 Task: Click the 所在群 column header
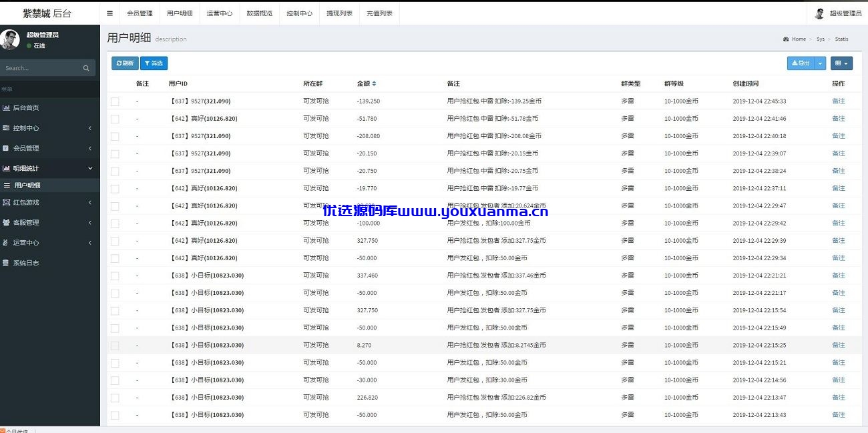312,84
